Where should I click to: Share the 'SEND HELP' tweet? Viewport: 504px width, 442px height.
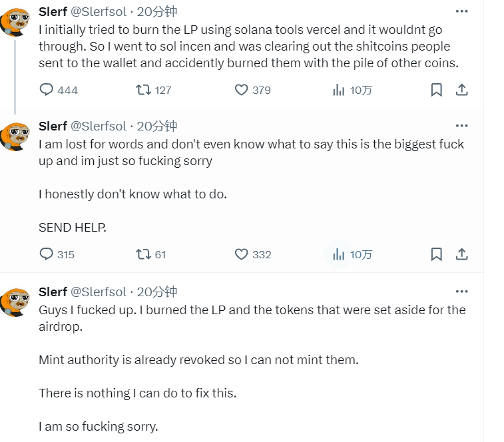coord(461,254)
